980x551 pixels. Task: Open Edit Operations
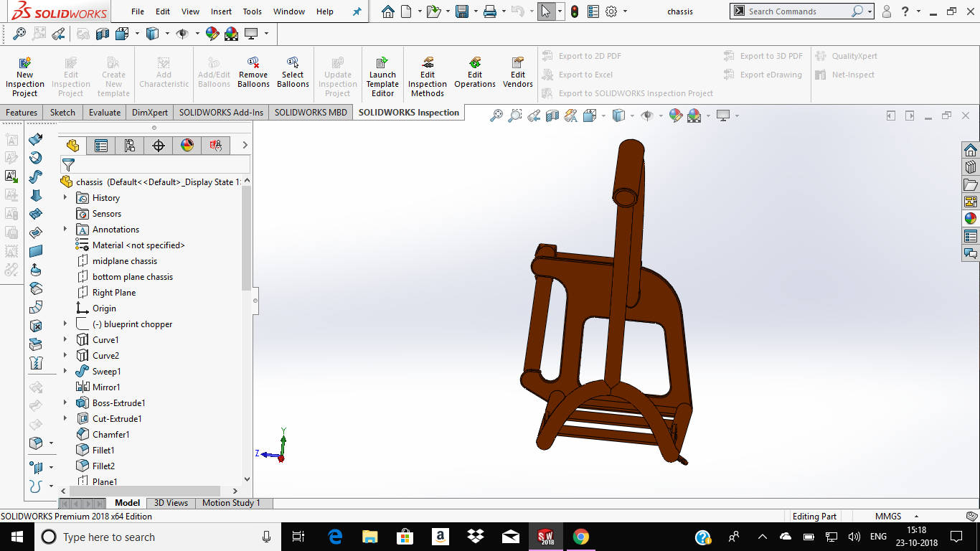(475, 72)
